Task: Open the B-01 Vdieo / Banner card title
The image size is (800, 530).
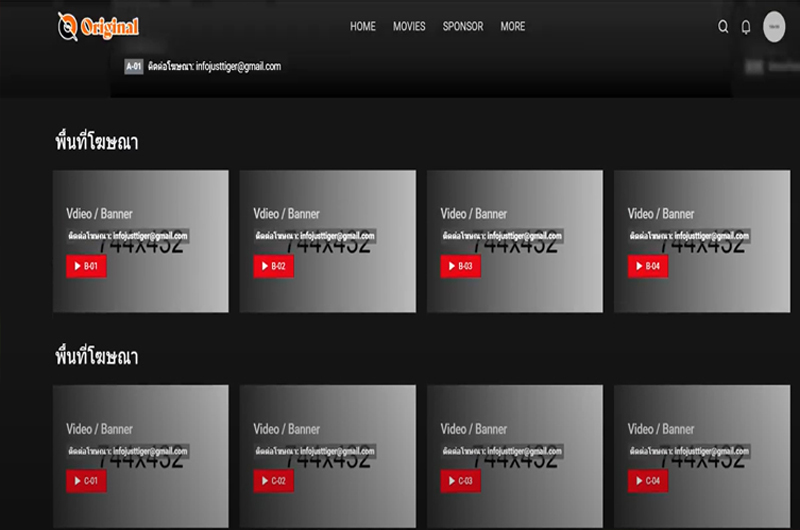Action: pos(99,214)
